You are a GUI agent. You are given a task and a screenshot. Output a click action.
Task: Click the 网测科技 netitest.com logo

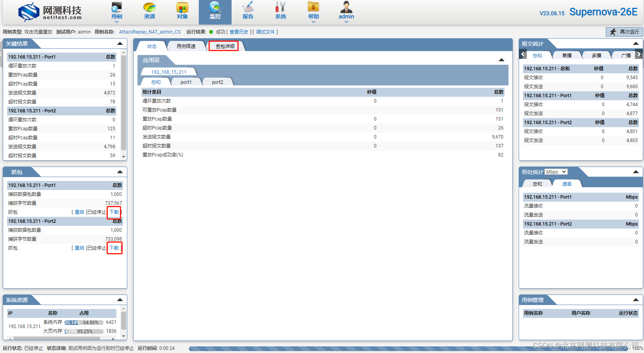click(x=50, y=12)
